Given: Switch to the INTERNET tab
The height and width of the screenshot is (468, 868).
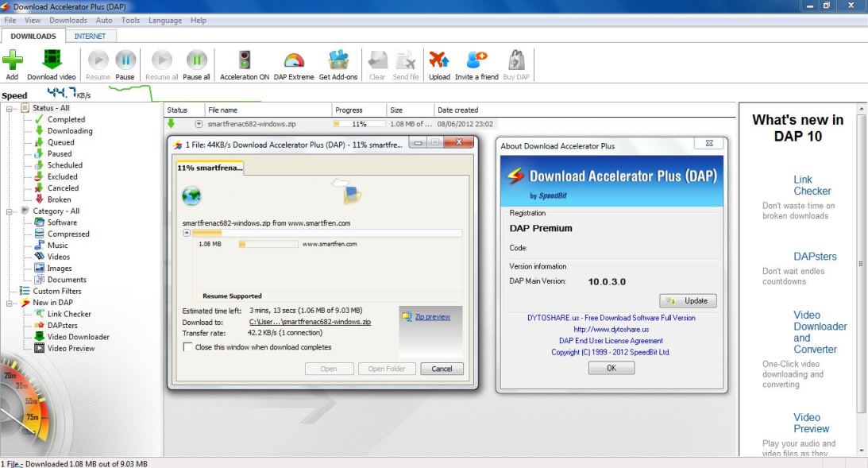Looking at the screenshot, I should (x=91, y=36).
